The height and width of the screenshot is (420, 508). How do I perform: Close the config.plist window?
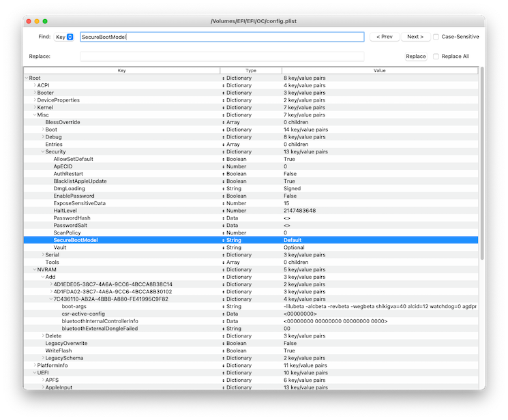pyautogui.click(x=29, y=21)
